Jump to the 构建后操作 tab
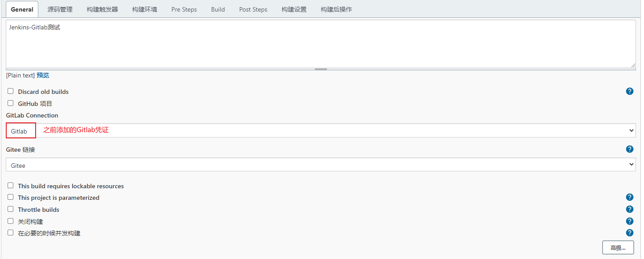644x259 pixels. pos(336,9)
